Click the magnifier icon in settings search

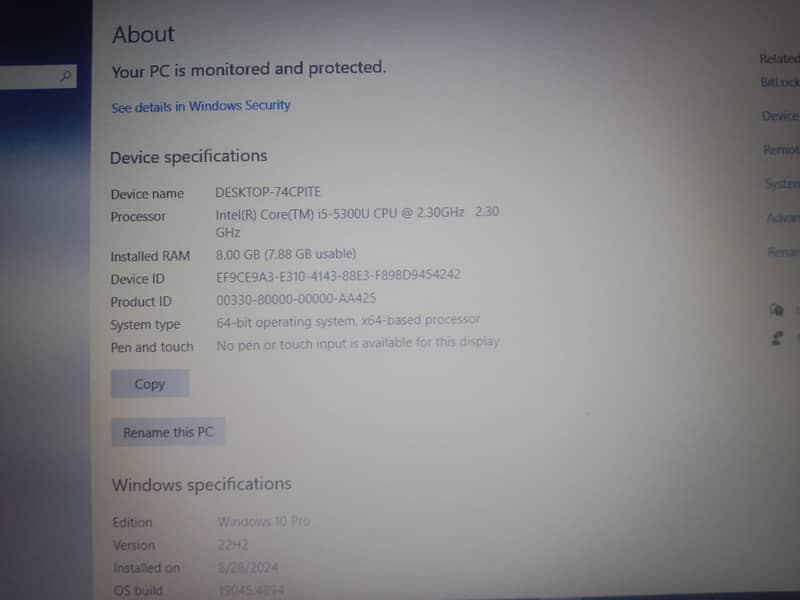(x=66, y=76)
